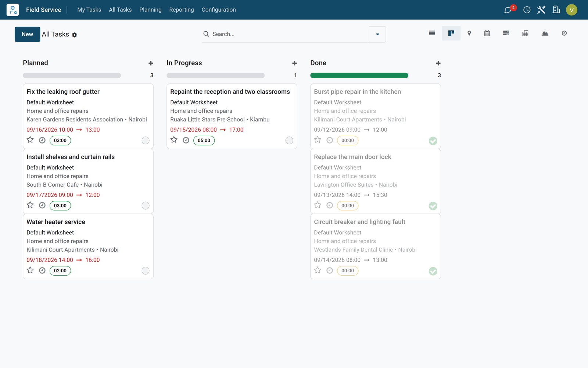The image size is (588, 368).
Task: Click the Done column title
Action: (318, 63)
